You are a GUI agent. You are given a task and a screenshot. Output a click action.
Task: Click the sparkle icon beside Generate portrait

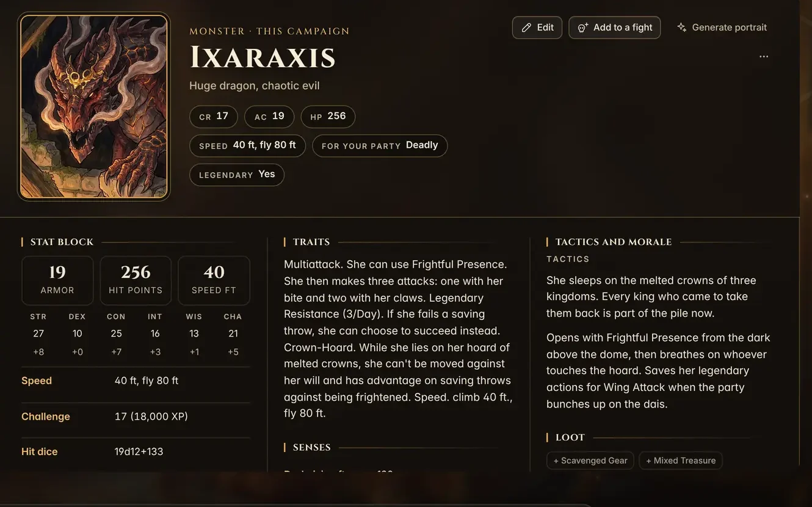click(x=681, y=27)
